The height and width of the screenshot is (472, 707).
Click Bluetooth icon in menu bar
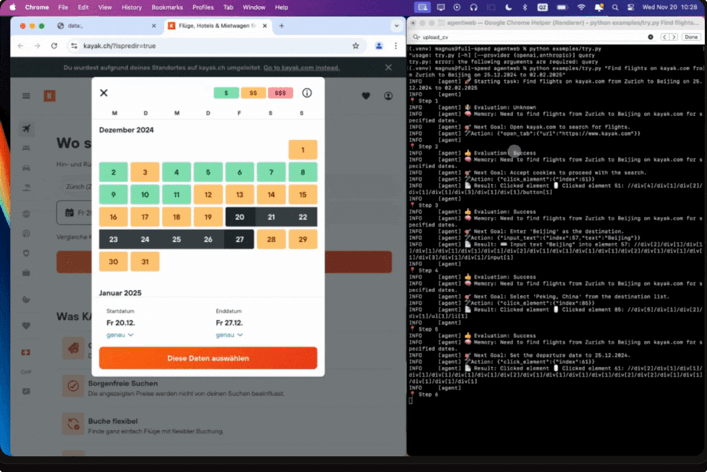point(524,7)
